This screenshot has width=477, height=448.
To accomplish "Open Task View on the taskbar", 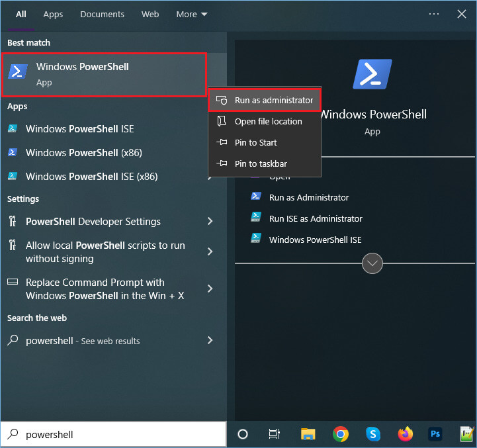I will (275, 434).
